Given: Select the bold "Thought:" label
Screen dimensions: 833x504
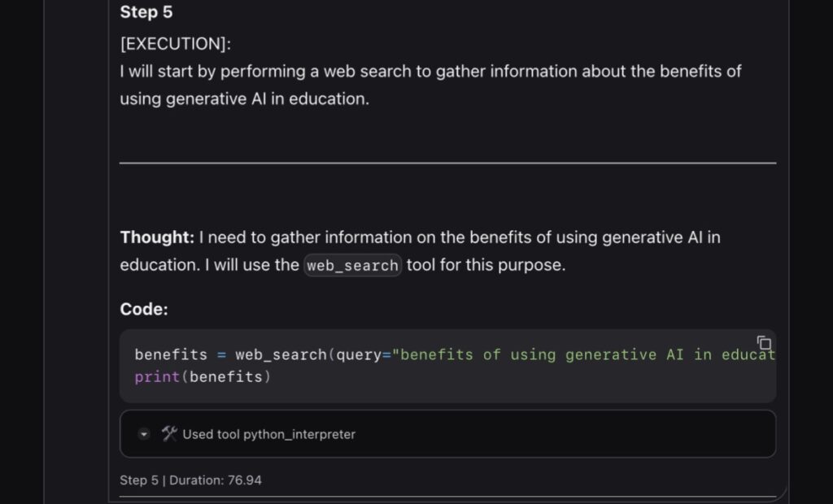Looking at the screenshot, I should pyautogui.click(x=157, y=237).
